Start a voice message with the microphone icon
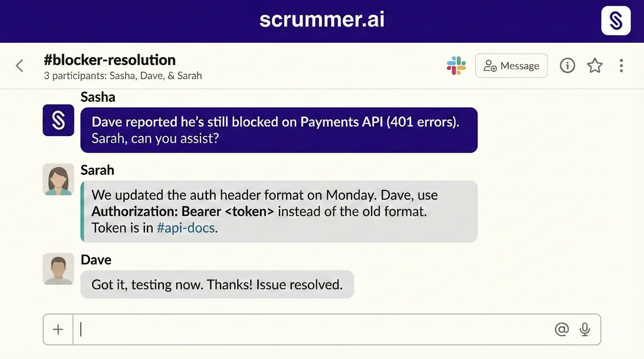The image size is (644, 359). point(584,329)
